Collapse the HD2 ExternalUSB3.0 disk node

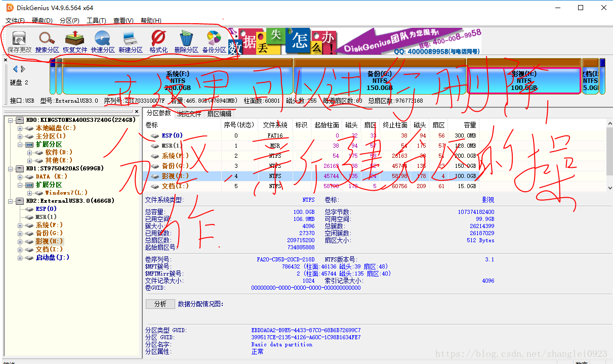pyautogui.click(x=11, y=201)
